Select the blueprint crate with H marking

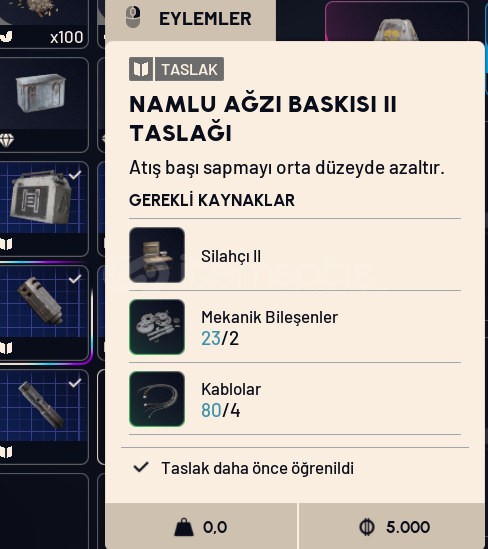[44, 209]
